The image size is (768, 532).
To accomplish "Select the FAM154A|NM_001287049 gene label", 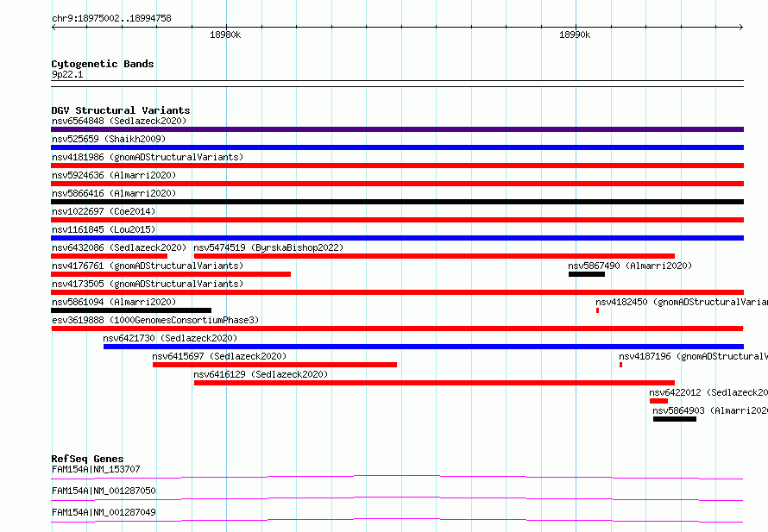I will [x=104, y=512].
